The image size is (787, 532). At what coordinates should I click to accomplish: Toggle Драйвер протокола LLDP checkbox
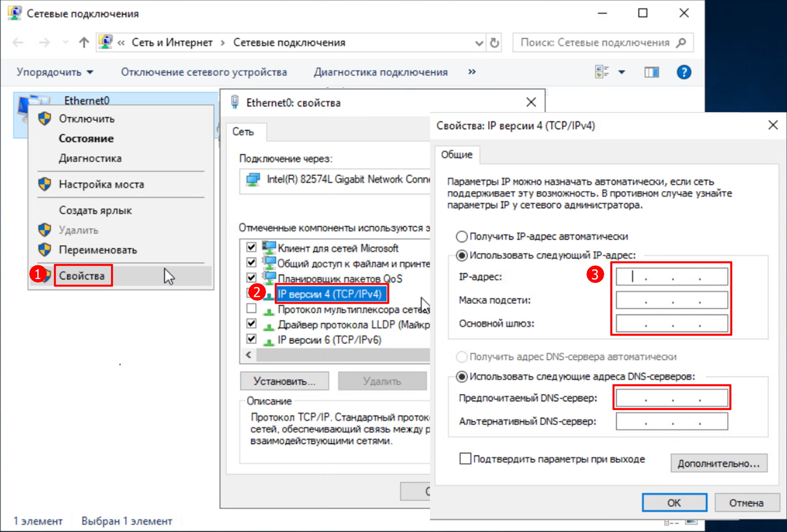[x=251, y=323]
